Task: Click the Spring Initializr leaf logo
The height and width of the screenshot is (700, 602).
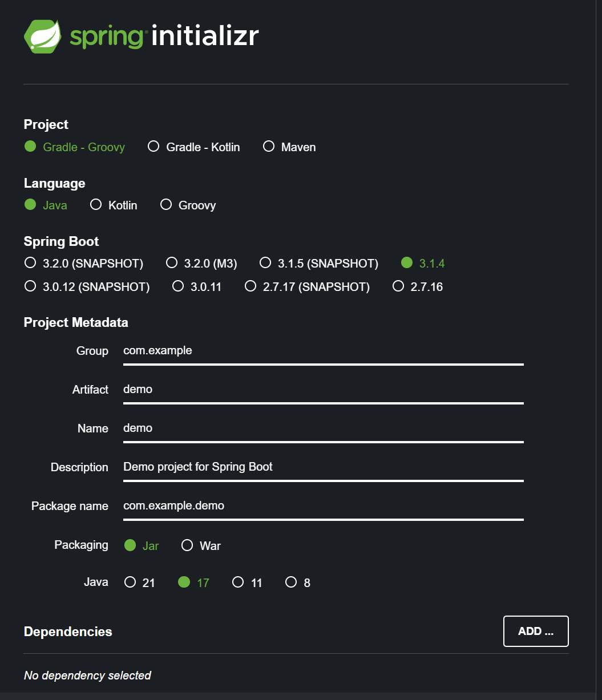Action: (x=43, y=36)
